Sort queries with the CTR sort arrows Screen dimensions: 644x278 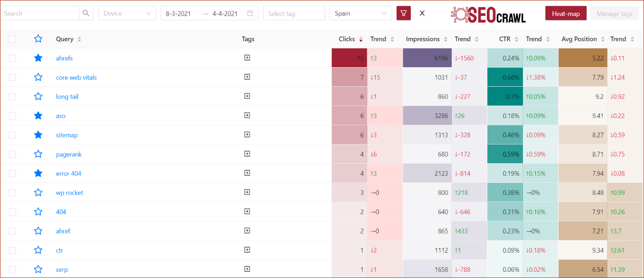517,39
